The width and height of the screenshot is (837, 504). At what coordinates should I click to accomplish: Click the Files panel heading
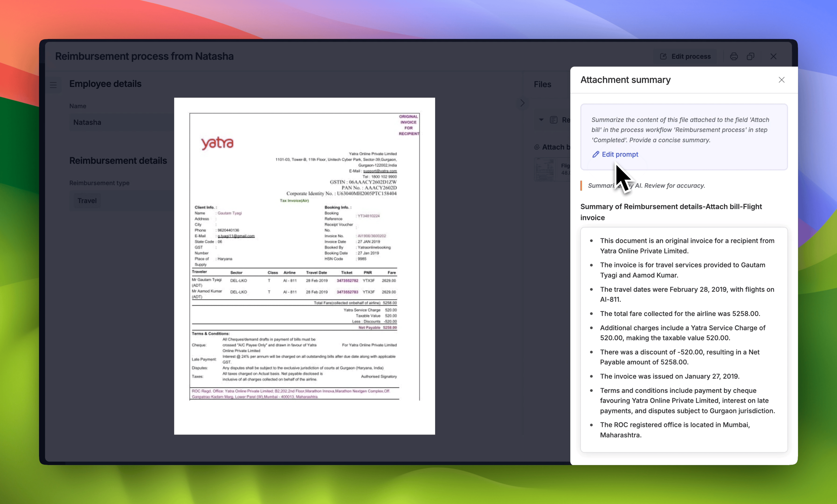[x=542, y=84]
